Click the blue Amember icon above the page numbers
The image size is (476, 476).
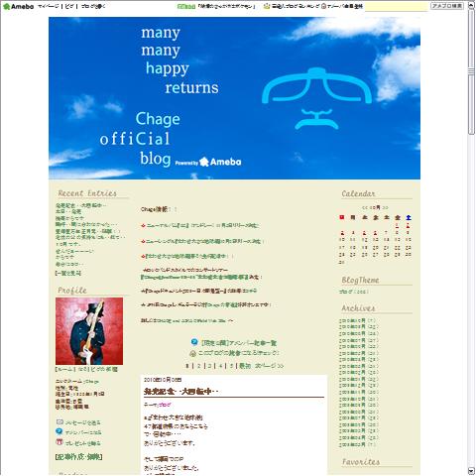point(194,342)
